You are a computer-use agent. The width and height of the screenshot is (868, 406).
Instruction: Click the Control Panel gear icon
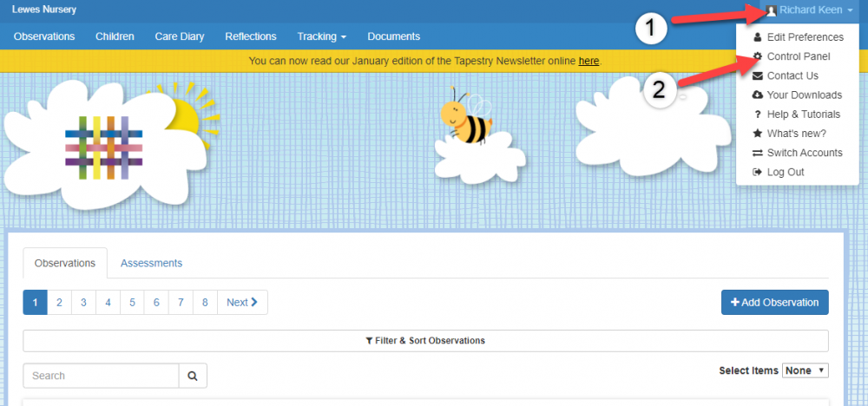757,56
